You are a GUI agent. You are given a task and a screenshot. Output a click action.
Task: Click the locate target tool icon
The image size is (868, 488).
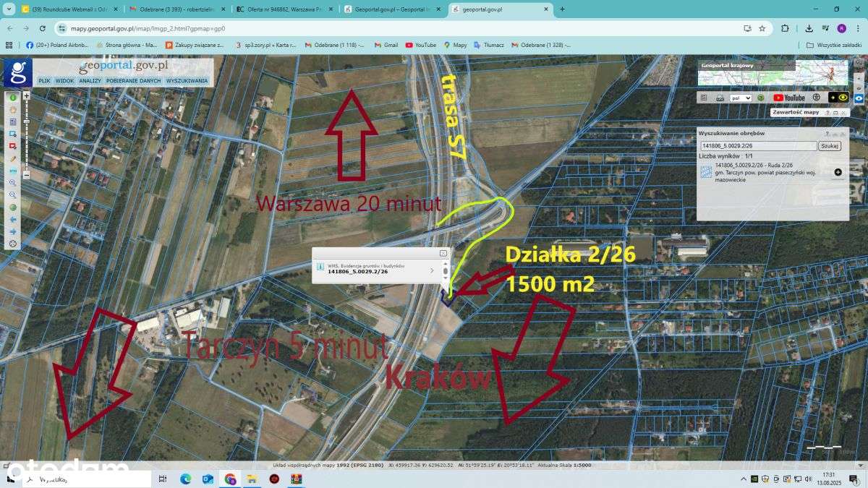(x=13, y=244)
